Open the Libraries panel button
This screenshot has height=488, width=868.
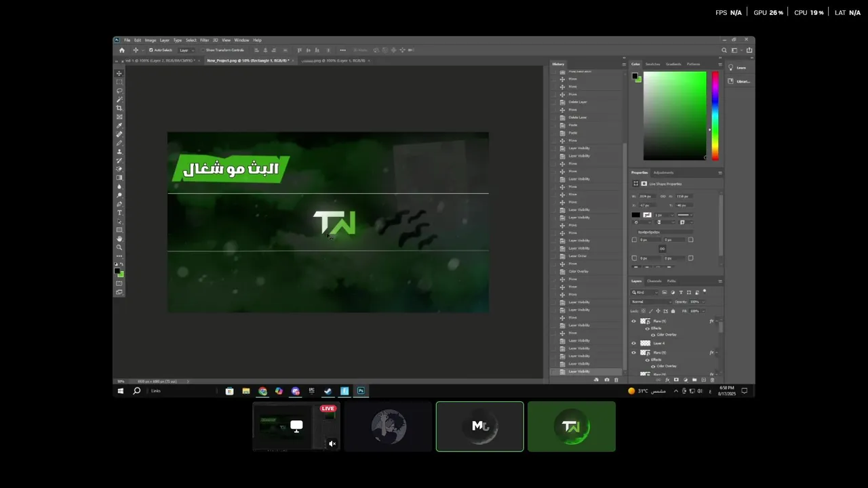pos(739,81)
